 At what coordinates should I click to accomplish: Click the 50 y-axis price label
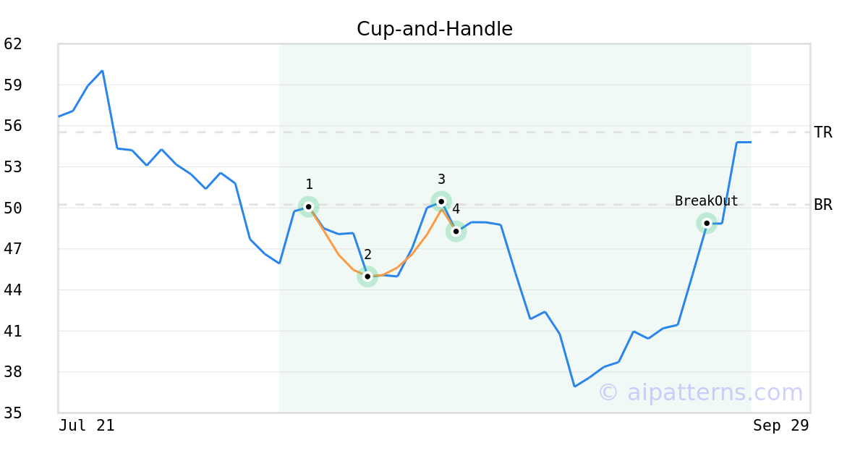coord(13,208)
